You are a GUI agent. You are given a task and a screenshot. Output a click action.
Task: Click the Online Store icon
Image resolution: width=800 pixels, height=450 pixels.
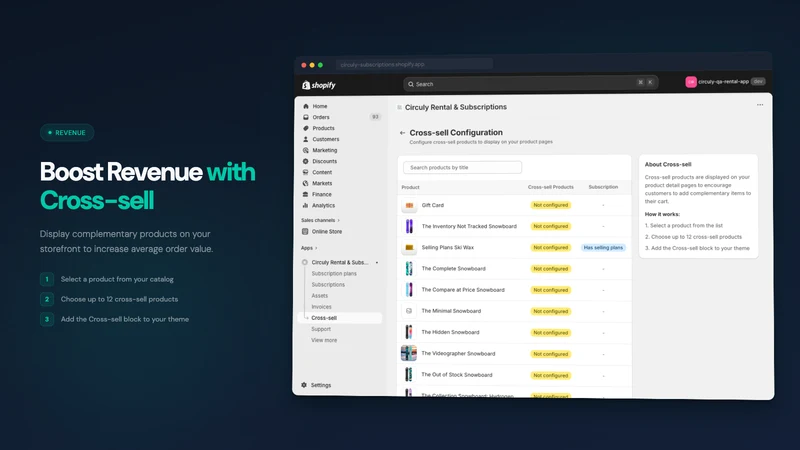(305, 232)
